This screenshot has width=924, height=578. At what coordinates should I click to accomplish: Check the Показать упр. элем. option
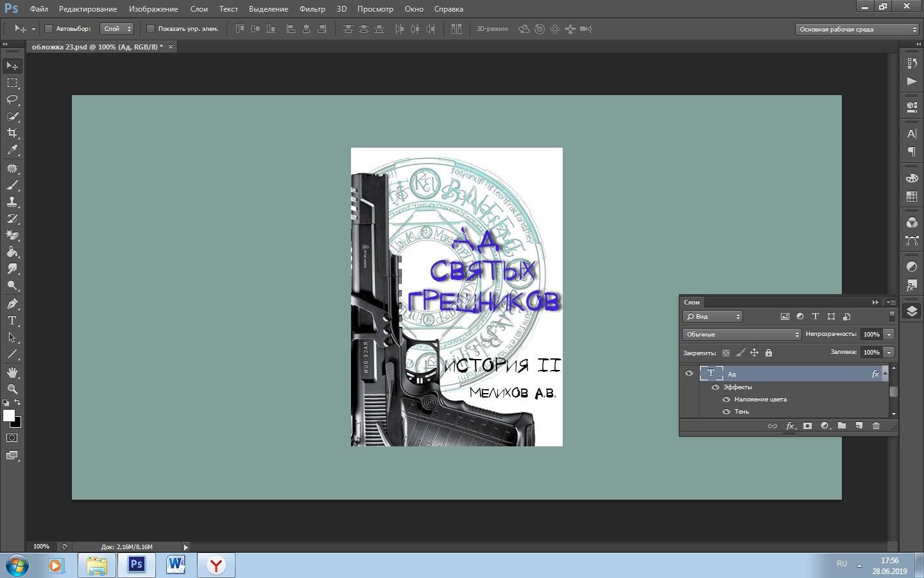click(151, 29)
